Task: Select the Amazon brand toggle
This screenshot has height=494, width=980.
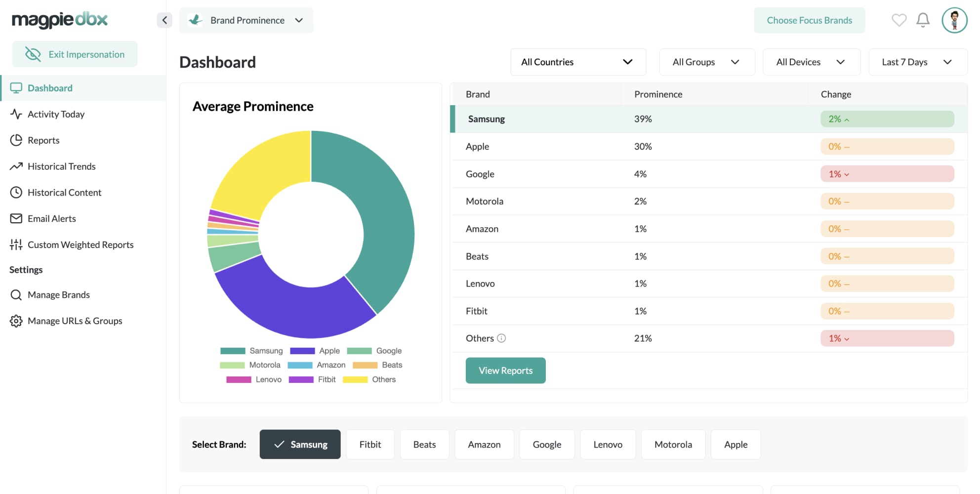Action: coord(484,445)
